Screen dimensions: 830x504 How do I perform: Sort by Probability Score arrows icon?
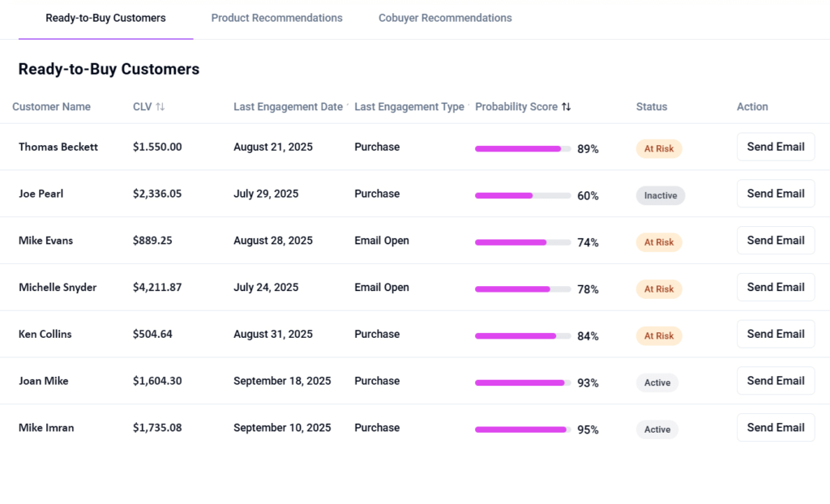tap(567, 107)
